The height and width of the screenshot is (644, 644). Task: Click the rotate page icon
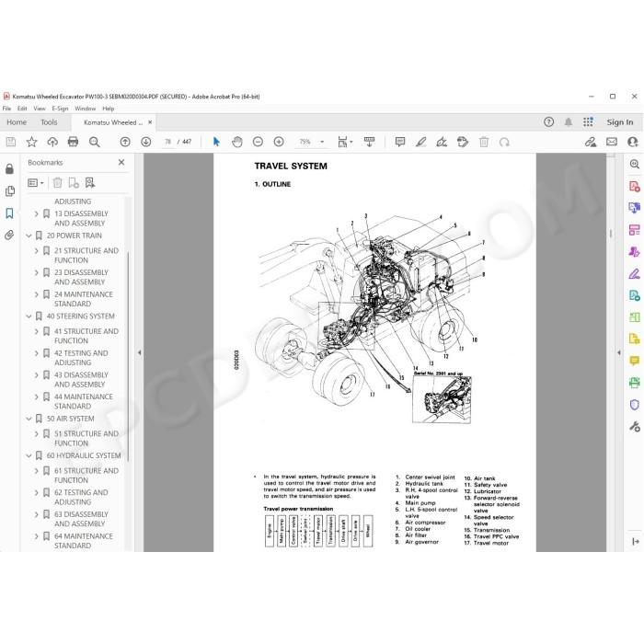click(504, 142)
